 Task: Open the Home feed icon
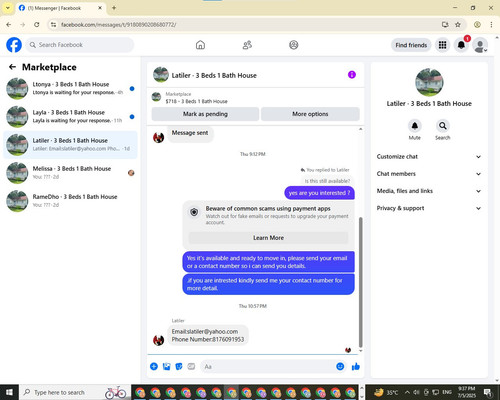[x=200, y=45]
